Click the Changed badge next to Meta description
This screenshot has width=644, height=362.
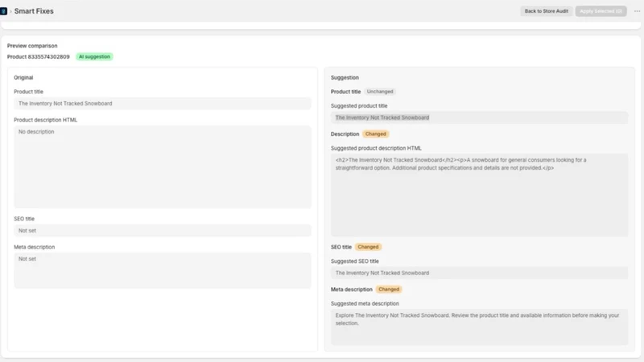pyautogui.click(x=389, y=290)
